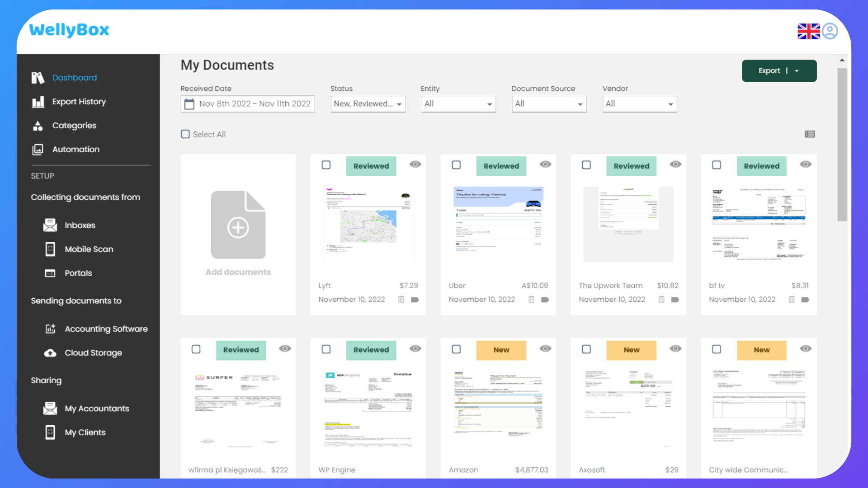Image resolution: width=868 pixels, height=488 pixels.
Task: Open Automation settings
Action: point(75,149)
